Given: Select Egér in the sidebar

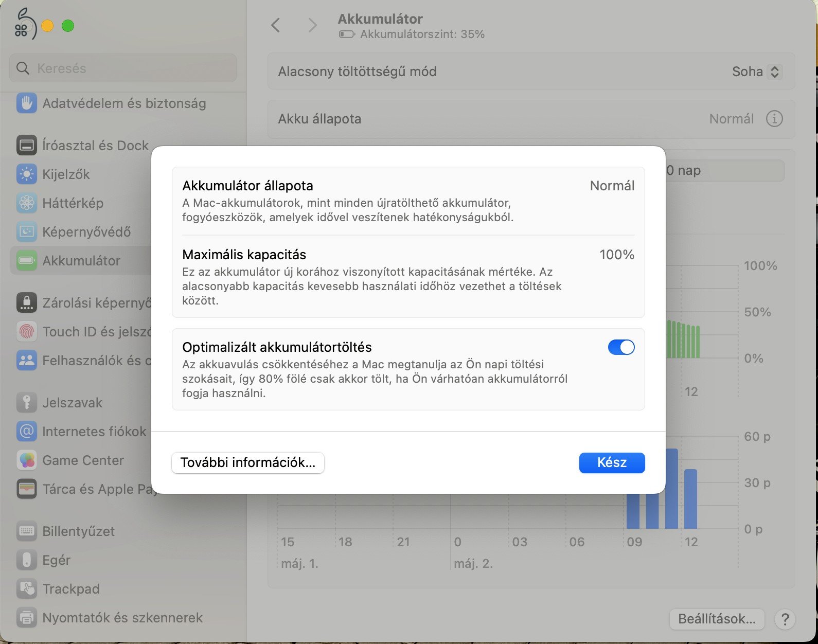Looking at the screenshot, I should tap(56, 560).
